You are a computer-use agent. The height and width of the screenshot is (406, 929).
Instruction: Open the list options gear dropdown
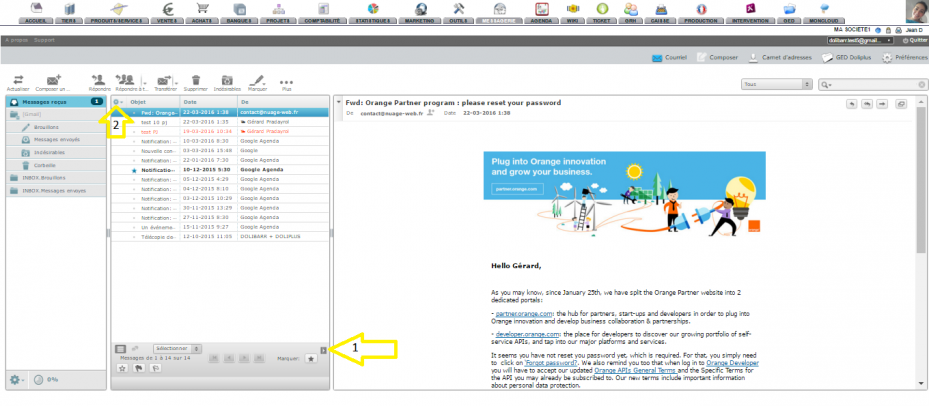[x=118, y=101]
